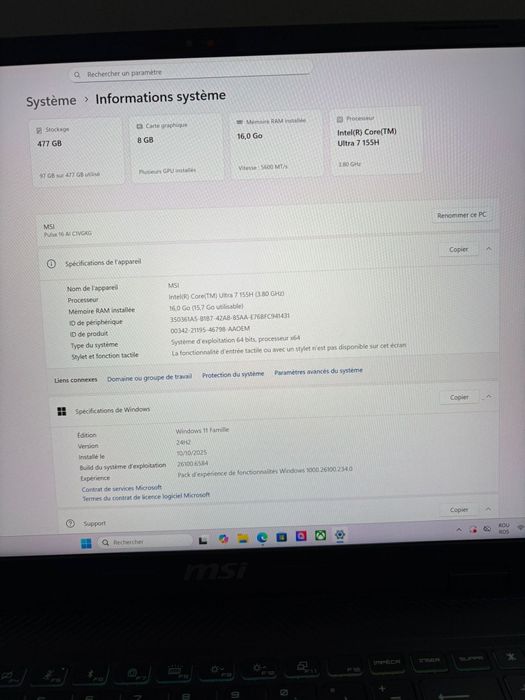The width and height of the screenshot is (525, 700).
Task: Open Contrat de services Microsoft link
Action: (x=121, y=488)
